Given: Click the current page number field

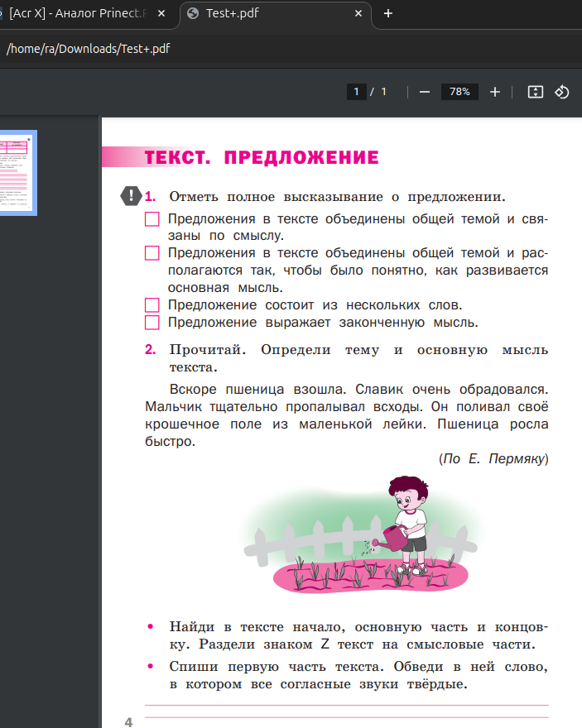Looking at the screenshot, I should [356, 92].
